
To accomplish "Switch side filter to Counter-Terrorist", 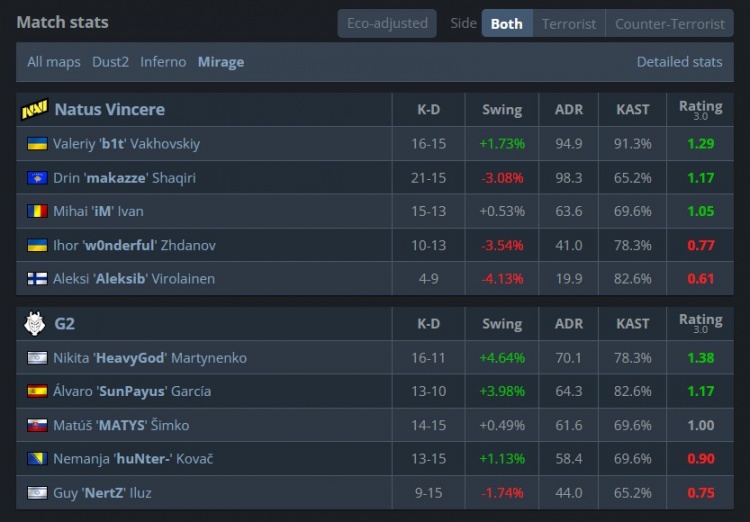I will point(670,23).
